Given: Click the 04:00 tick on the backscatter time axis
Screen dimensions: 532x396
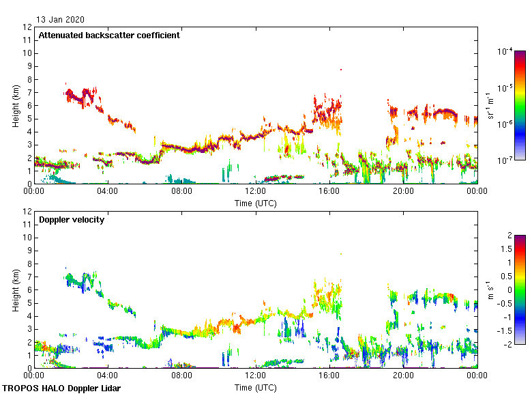Looking at the screenshot, I should pyautogui.click(x=108, y=192).
